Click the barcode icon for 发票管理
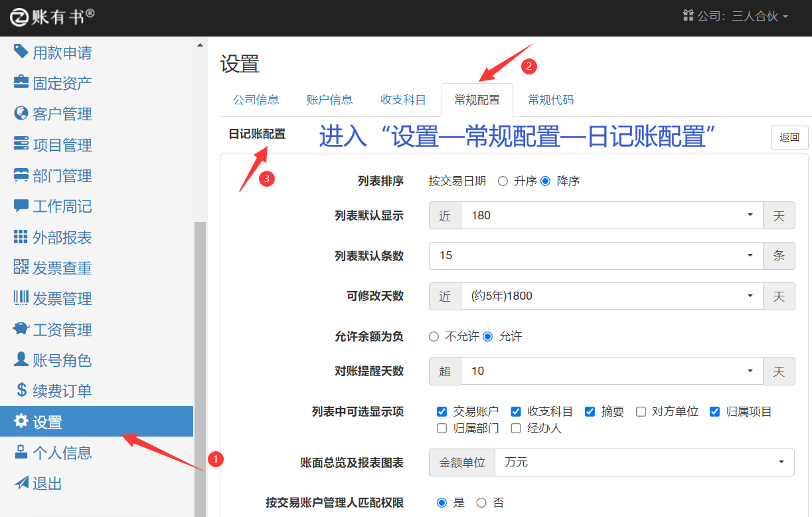 point(21,298)
